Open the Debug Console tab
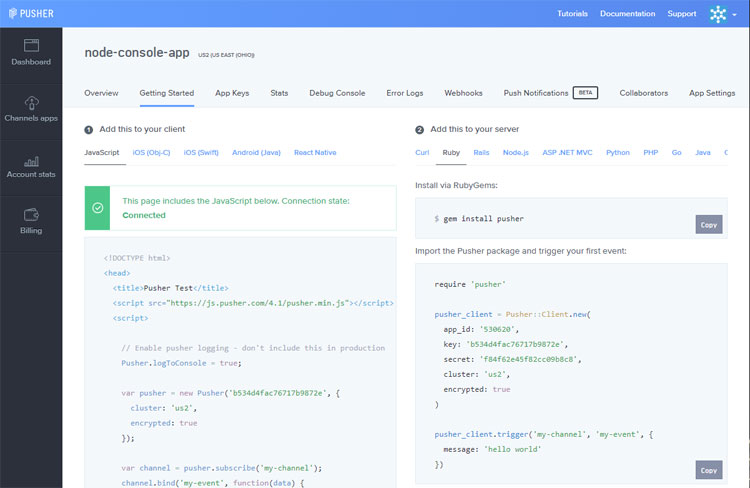This screenshot has width=750, height=488. tap(337, 93)
